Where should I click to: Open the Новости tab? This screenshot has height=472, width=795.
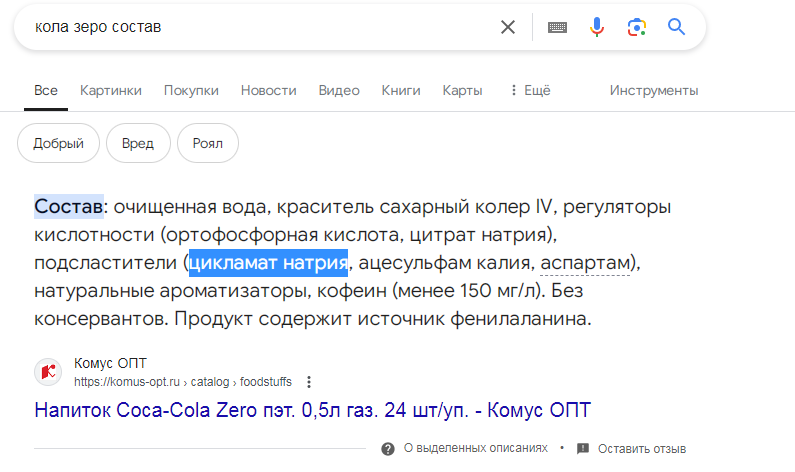pyautogui.click(x=269, y=90)
